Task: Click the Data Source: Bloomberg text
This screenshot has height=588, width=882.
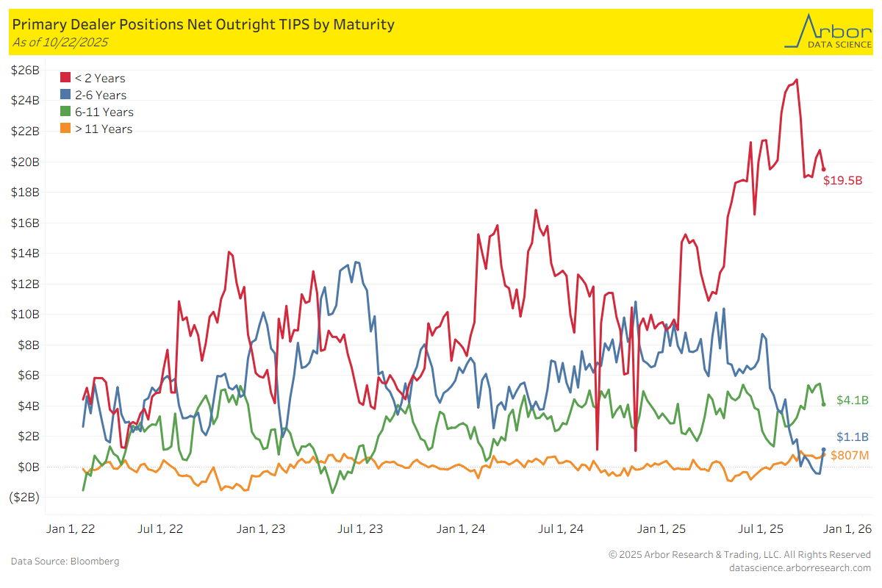Action: coord(65,561)
